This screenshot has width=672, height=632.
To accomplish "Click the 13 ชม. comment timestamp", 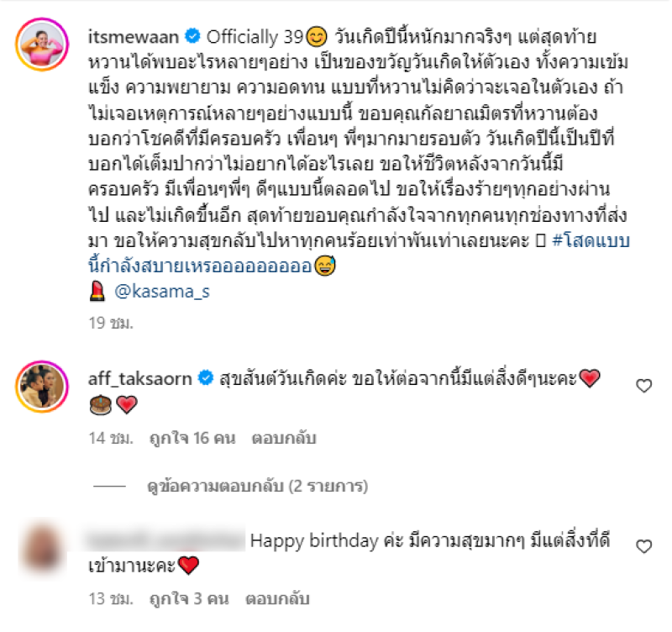I will coord(111,598).
